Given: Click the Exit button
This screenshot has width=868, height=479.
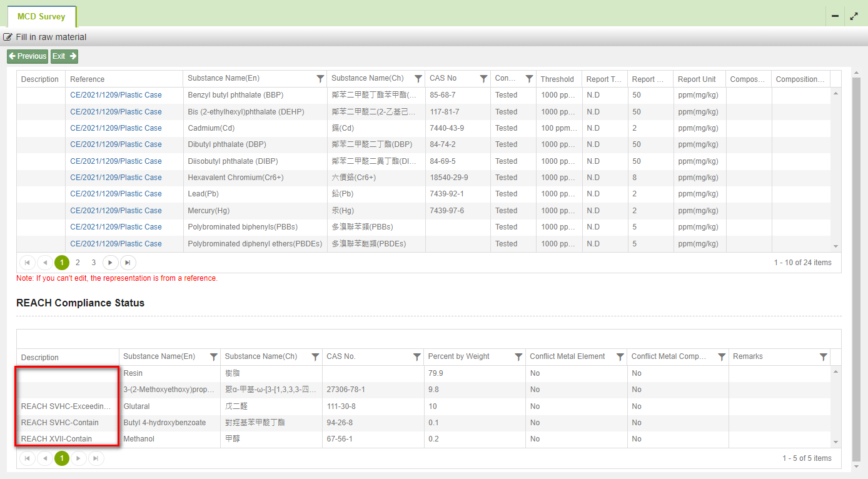Looking at the screenshot, I should click(x=64, y=56).
